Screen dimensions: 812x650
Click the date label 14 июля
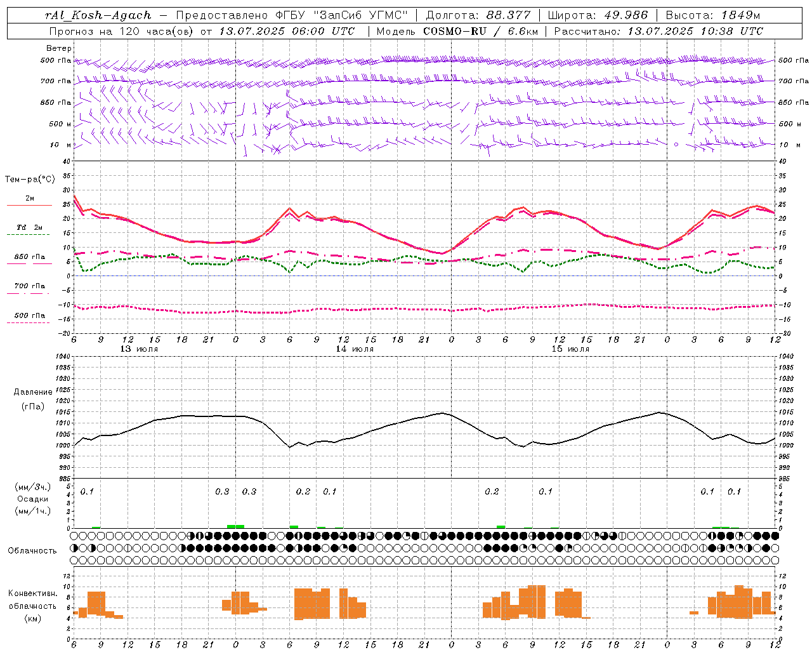(355, 349)
